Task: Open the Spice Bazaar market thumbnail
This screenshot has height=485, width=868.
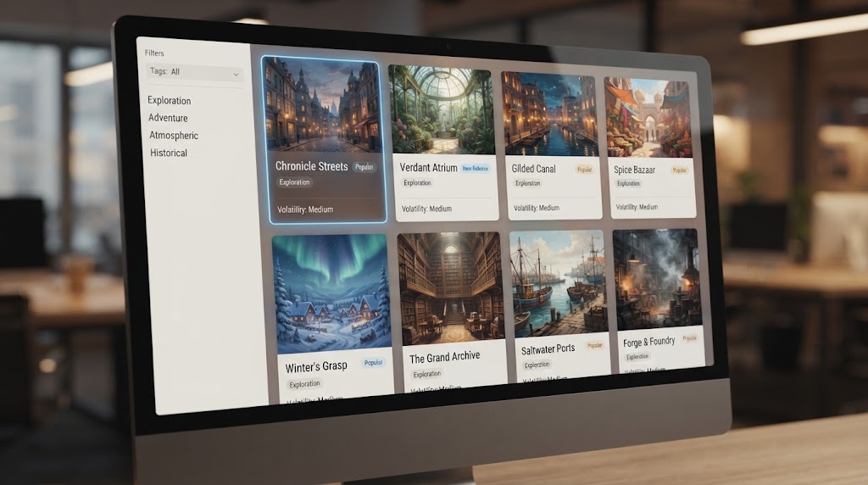Action: click(x=648, y=118)
